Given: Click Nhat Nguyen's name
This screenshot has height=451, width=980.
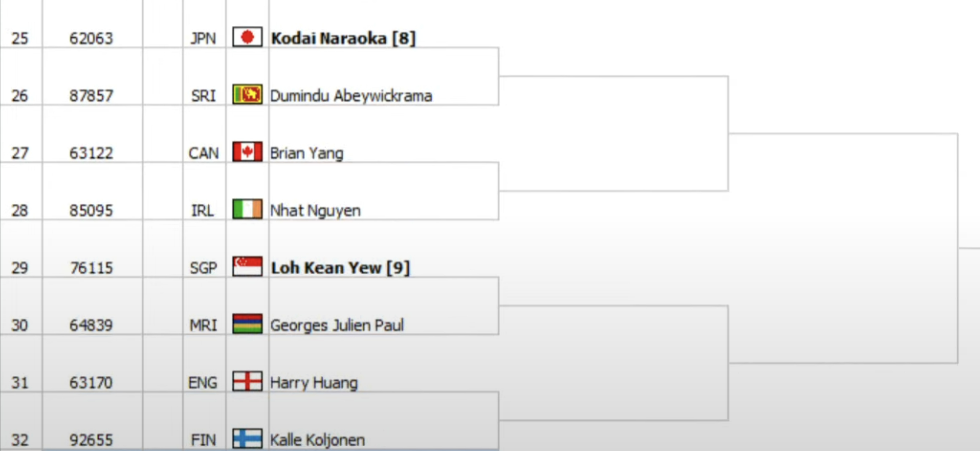Looking at the screenshot, I should pyautogui.click(x=315, y=210).
